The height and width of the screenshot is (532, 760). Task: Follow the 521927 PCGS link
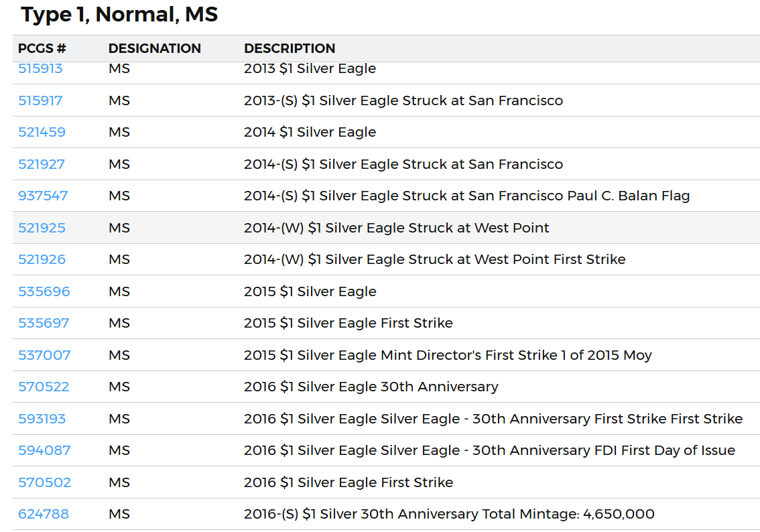(x=42, y=164)
